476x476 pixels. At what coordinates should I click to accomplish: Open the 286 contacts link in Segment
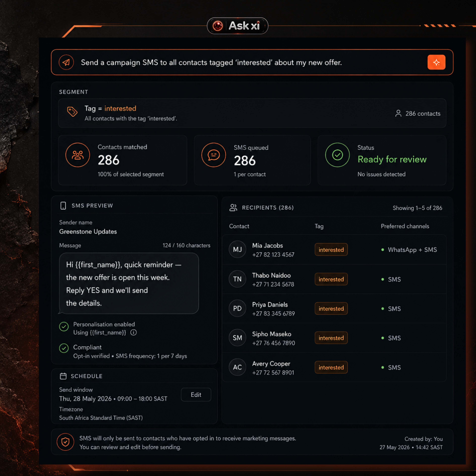(x=418, y=113)
